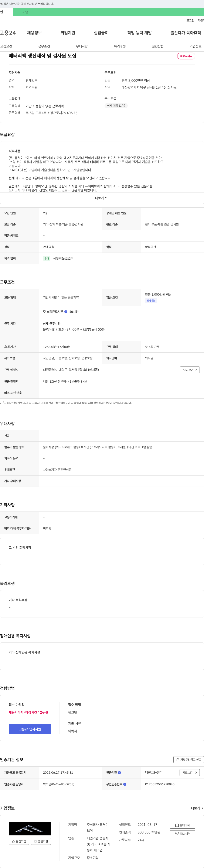Open the 출산휴가·육아휴직 menu

tap(186, 33)
